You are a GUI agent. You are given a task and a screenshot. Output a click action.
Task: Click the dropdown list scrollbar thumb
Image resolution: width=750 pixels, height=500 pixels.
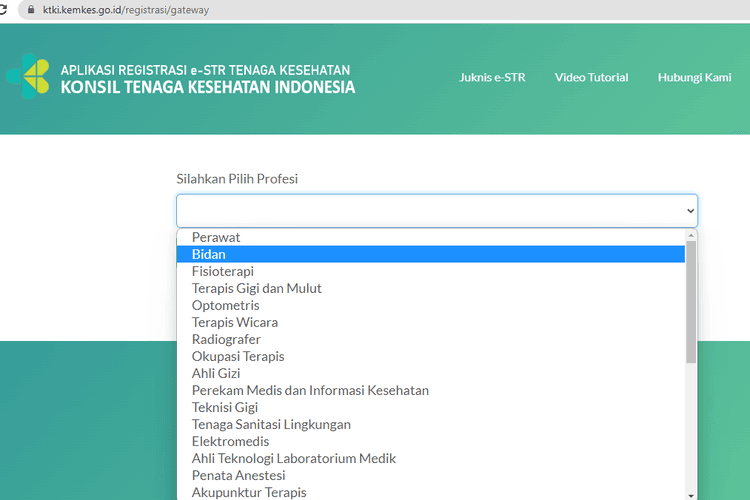click(x=691, y=302)
